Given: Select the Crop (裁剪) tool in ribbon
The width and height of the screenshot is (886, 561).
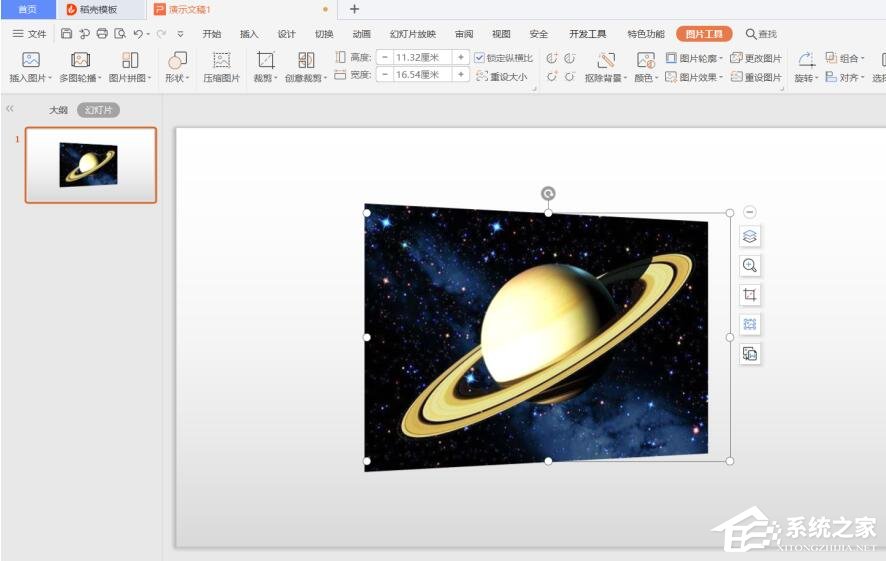Looking at the screenshot, I should click(265, 61).
